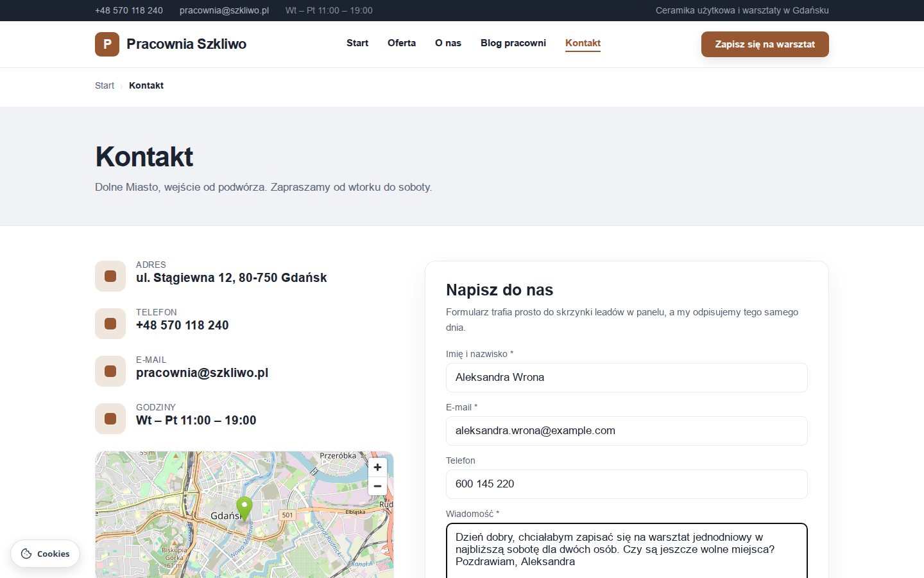Click the pracownia@szkliwo.pl link in top bar
Screen dimensions: 924x578
[224, 10]
